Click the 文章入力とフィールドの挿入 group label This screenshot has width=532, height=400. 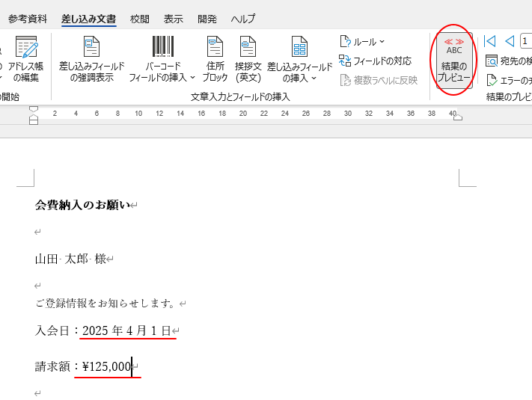point(240,97)
